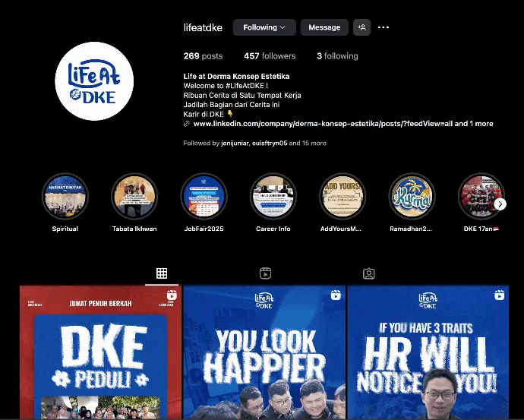524x420 pixels.
Task: Open the You Look Happier reel post
Action: 264,352
